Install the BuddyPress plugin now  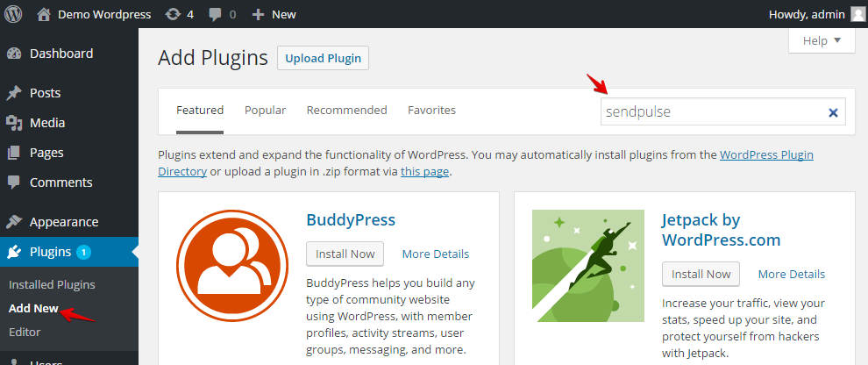click(345, 254)
